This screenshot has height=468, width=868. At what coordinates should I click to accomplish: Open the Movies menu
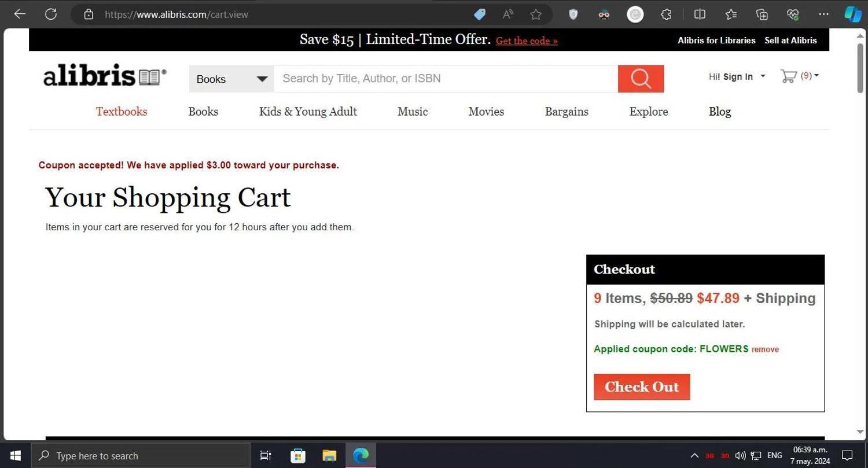[x=486, y=112]
